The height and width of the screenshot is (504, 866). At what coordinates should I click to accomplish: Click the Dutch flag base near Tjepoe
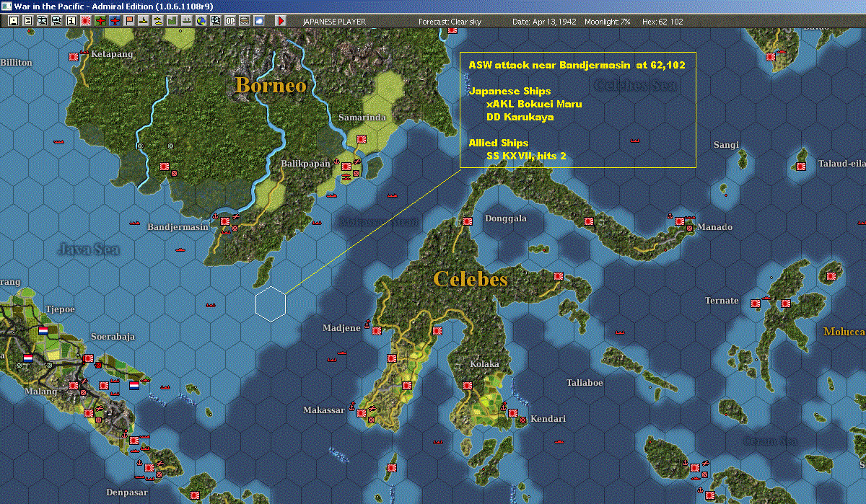click(43, 330)
